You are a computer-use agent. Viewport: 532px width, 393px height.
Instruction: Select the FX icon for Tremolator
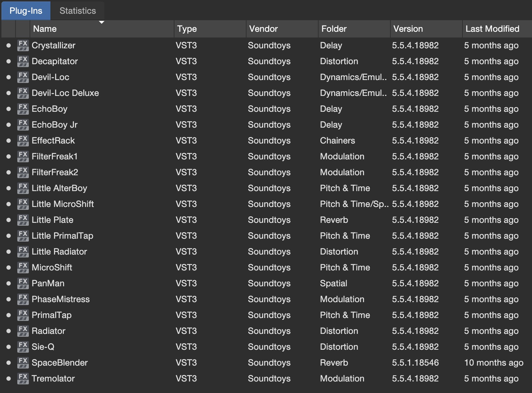(23, 379)
